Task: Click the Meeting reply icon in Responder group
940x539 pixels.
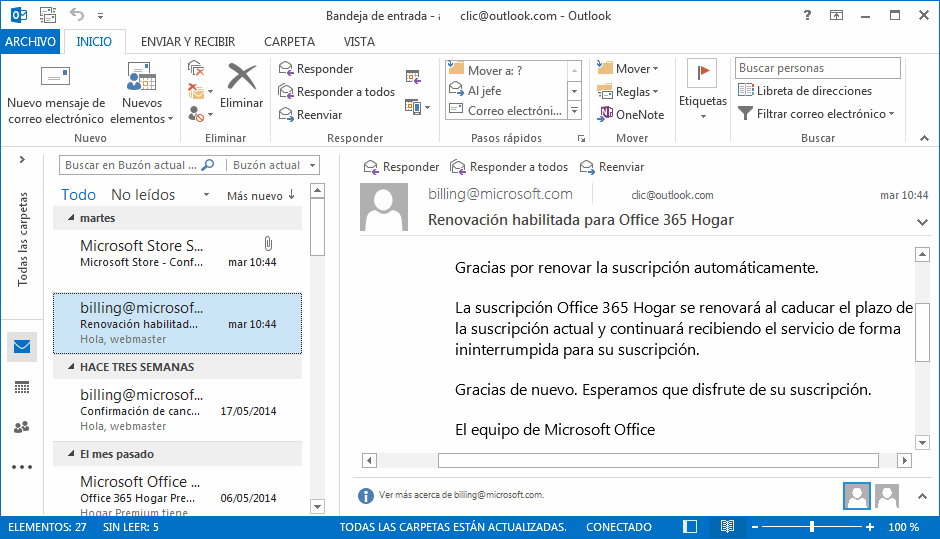Action: click(413, 76)
